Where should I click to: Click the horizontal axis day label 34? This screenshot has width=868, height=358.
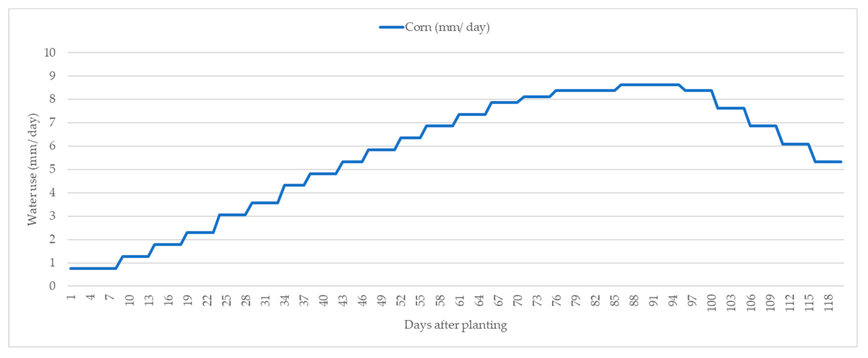pyautogui.click(x=285, y=300)
